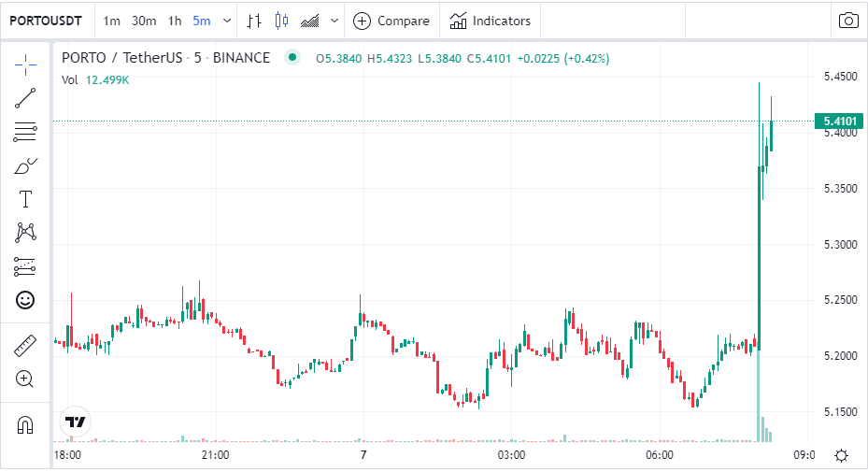Screen dimensions: 868x472
Task: Expand the chart style dropdown
Action: pos(334,21)
